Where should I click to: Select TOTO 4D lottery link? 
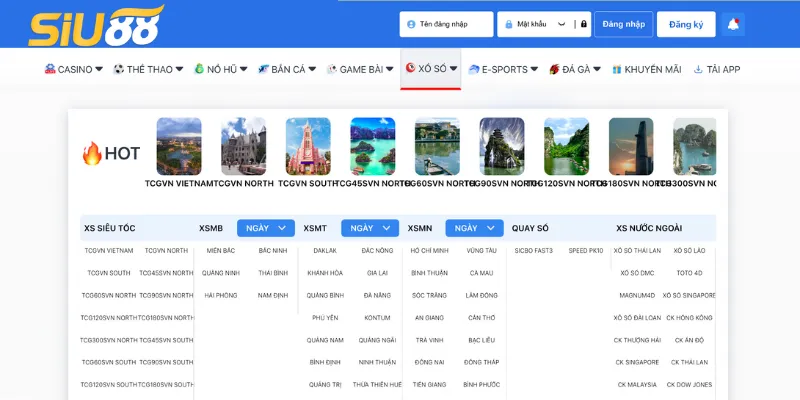690,273
